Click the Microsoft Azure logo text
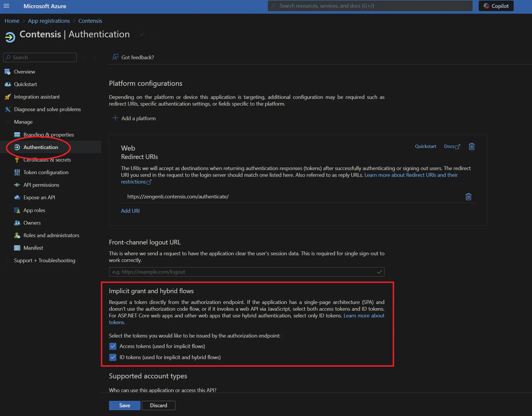The image size is (532, 416). 45,6
